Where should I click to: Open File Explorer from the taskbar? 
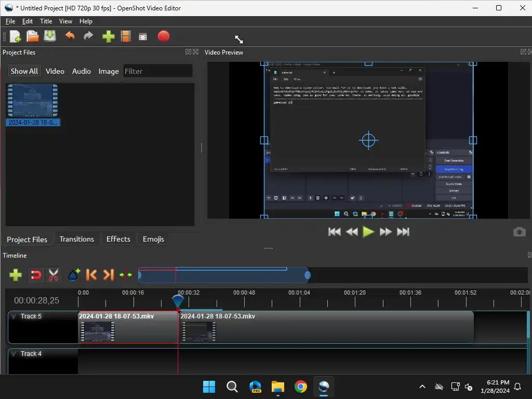pyautogui.click(x=278, y=387)
